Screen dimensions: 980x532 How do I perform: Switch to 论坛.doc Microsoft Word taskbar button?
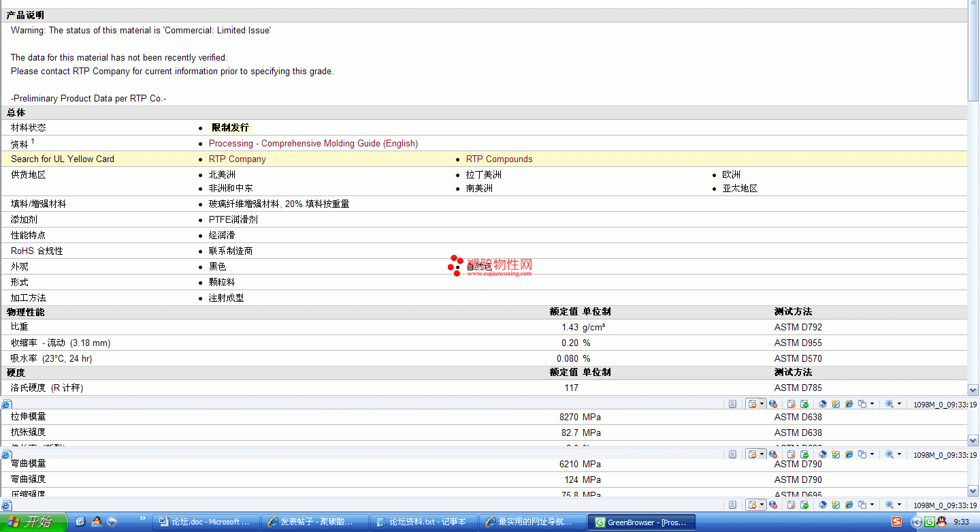point(205,522)
